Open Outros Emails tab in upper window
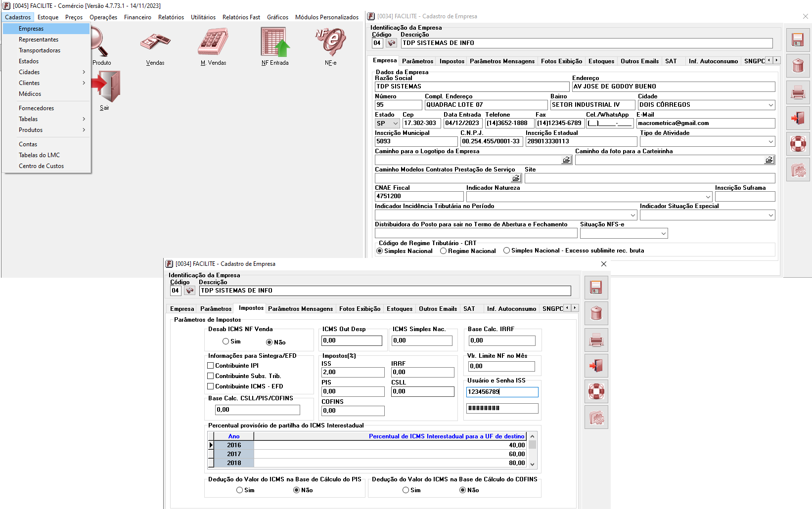The image size is (812, 509). (x=639, y=61)
